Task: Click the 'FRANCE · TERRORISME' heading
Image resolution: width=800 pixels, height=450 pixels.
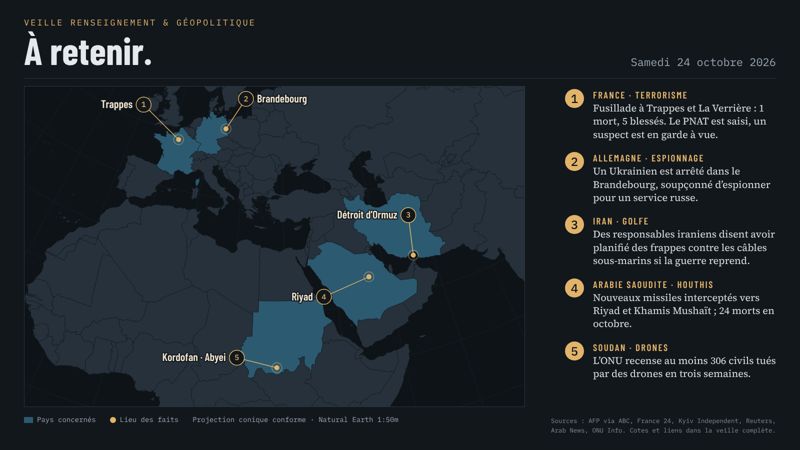Action: tap(640, 95)
